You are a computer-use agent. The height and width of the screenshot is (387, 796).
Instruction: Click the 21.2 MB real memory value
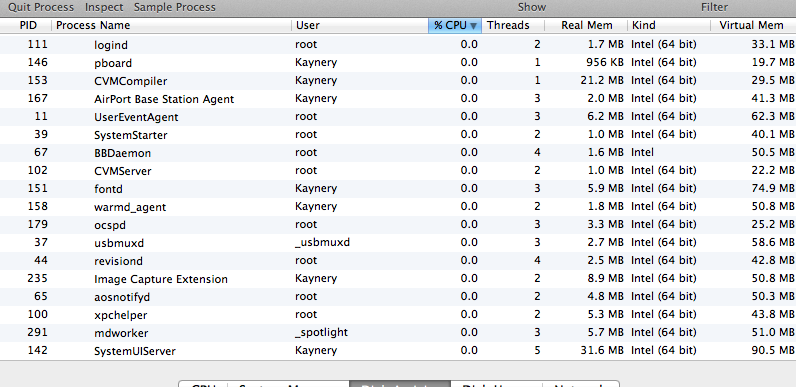click(602, 80)
